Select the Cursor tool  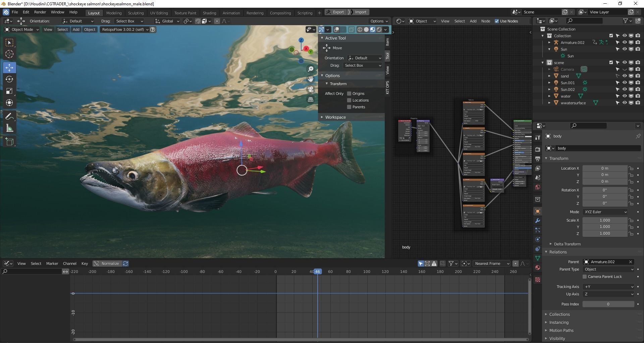click(9, 54)
